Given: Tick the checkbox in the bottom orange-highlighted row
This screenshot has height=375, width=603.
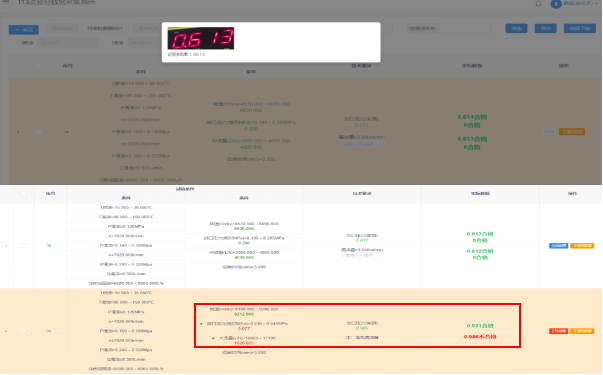Looking at the screenshot, I should click(x=24, y=331).
